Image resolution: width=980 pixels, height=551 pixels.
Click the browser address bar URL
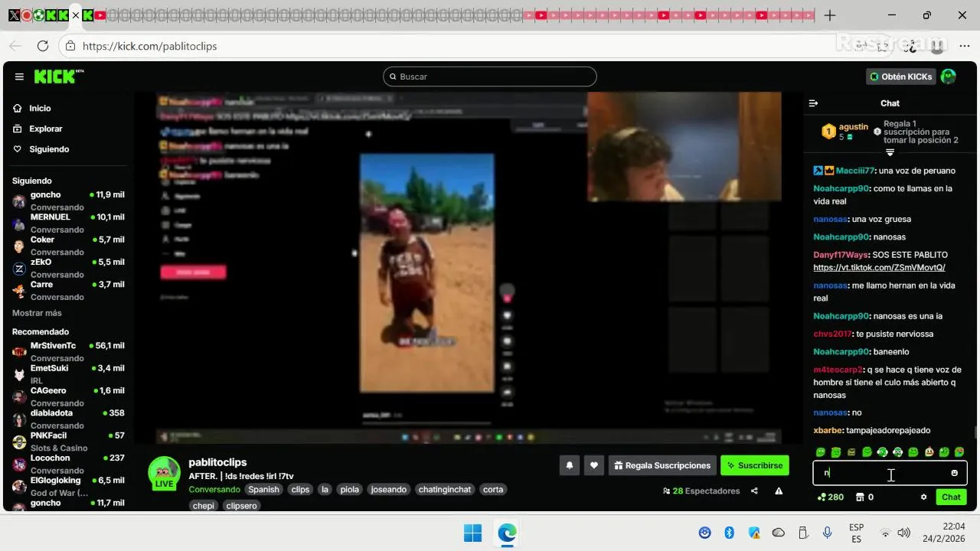tap(149, 46)
